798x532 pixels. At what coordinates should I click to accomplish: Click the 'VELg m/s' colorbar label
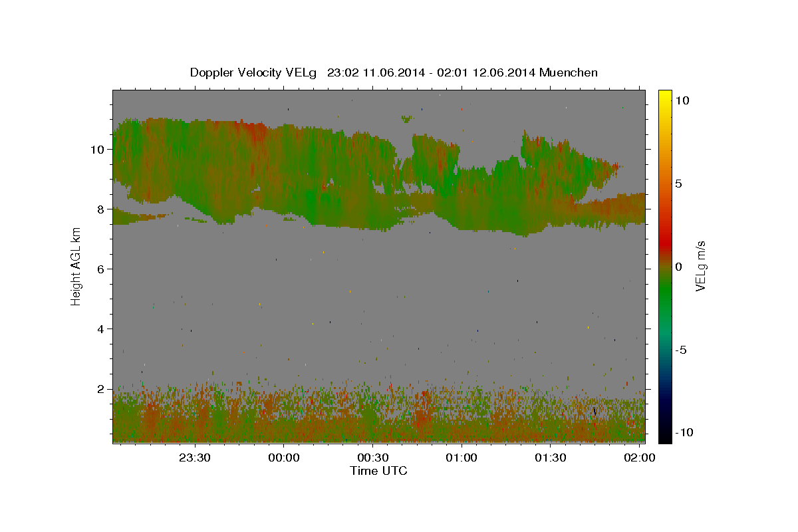[700, 266]
